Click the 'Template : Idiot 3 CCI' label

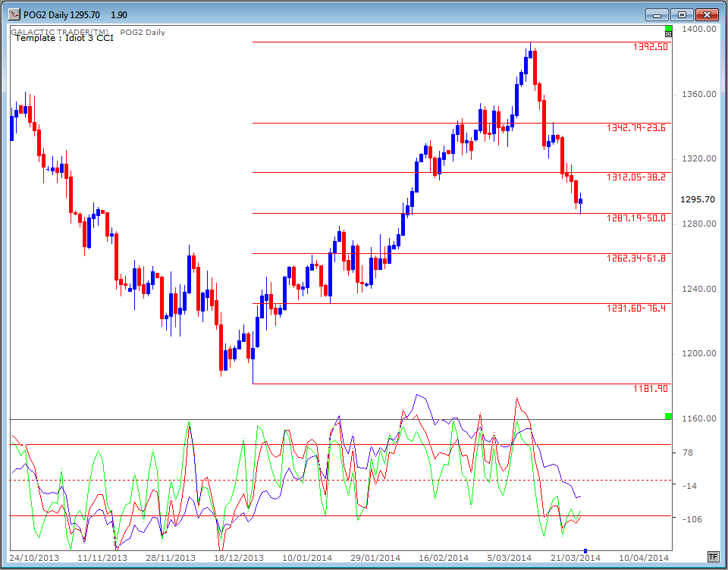[64, 38]
